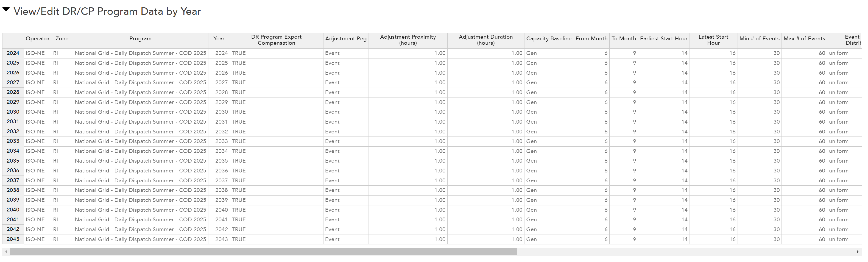Viewport: 868px width, 262px height.
Task: Select row header 2035
Action: coord(13,161)
